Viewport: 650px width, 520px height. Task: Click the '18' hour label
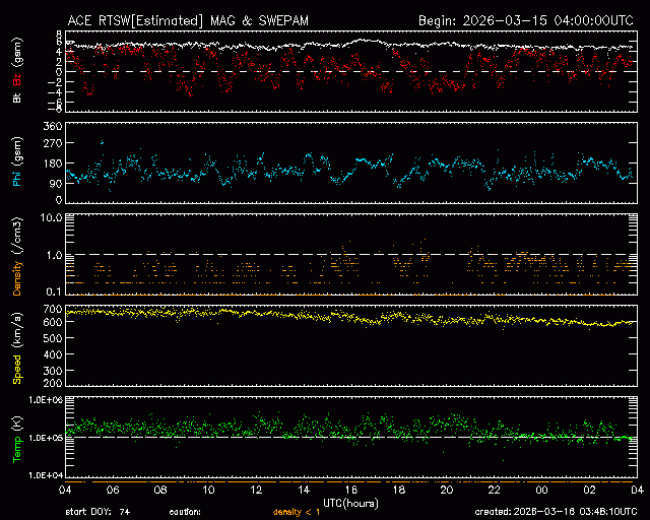pos(399,490)
